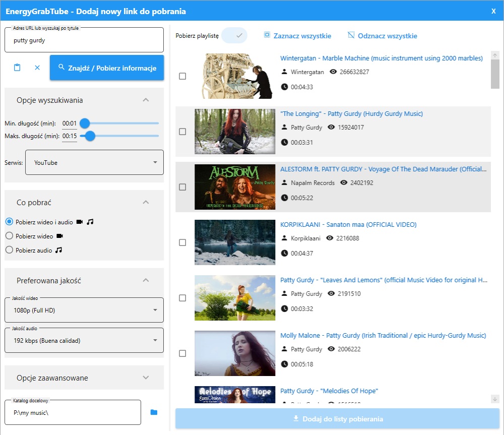
Task: Click the Maks. długość slider handle
Action: pyautogui.click(x=90, y=136)
